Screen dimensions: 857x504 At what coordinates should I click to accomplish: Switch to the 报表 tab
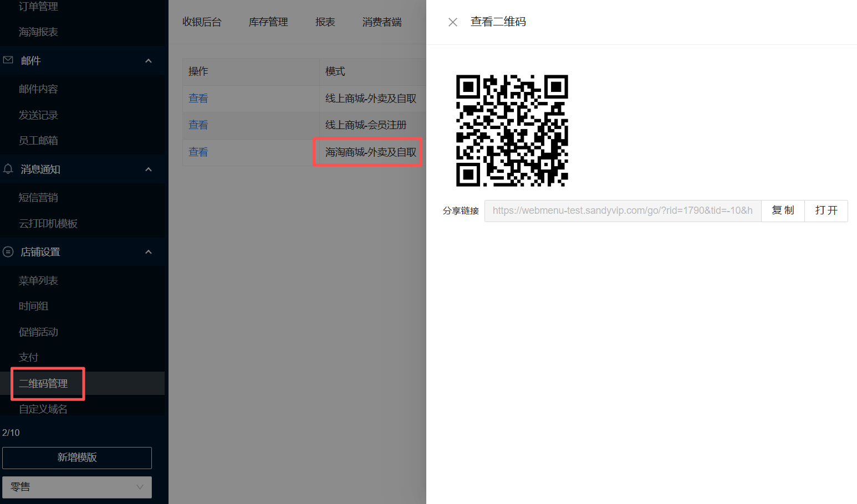pyautogui.click(x=325, y=22)
